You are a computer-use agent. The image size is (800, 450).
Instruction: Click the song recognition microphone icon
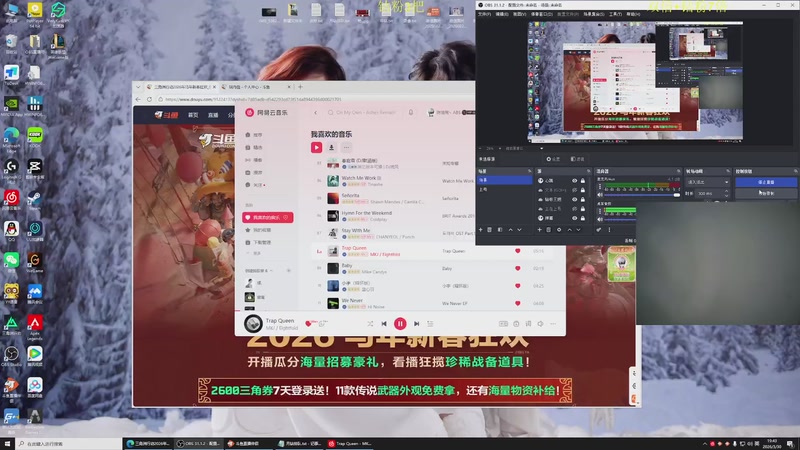pyautogui.click(x=411, y=112)
